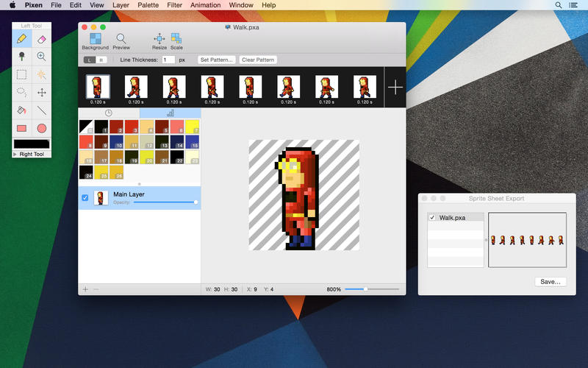Toggle Main Layer visibility checkbox
Image resolution: width=588 pixels, height=368 pixels.
(85, 198)
